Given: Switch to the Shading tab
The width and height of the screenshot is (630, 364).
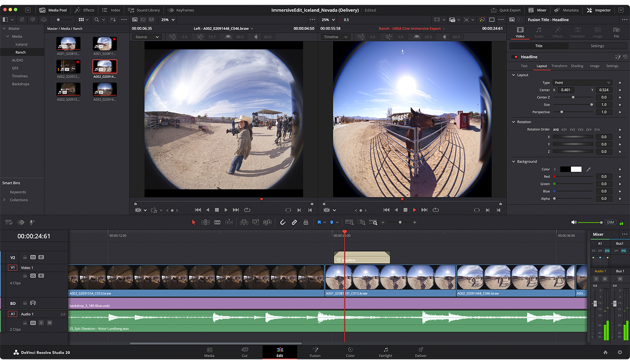Looking at the screenshot, I should (577, 66).
